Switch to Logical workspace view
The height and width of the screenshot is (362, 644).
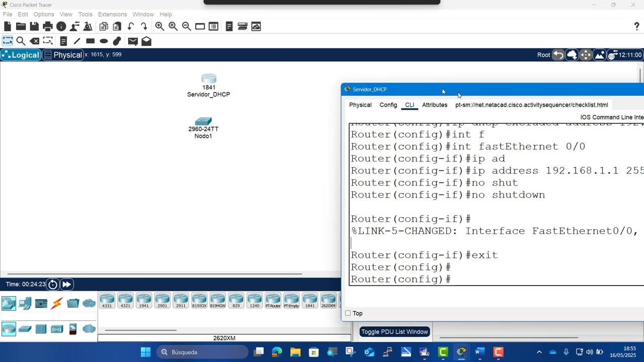click(x=21, y=55)
